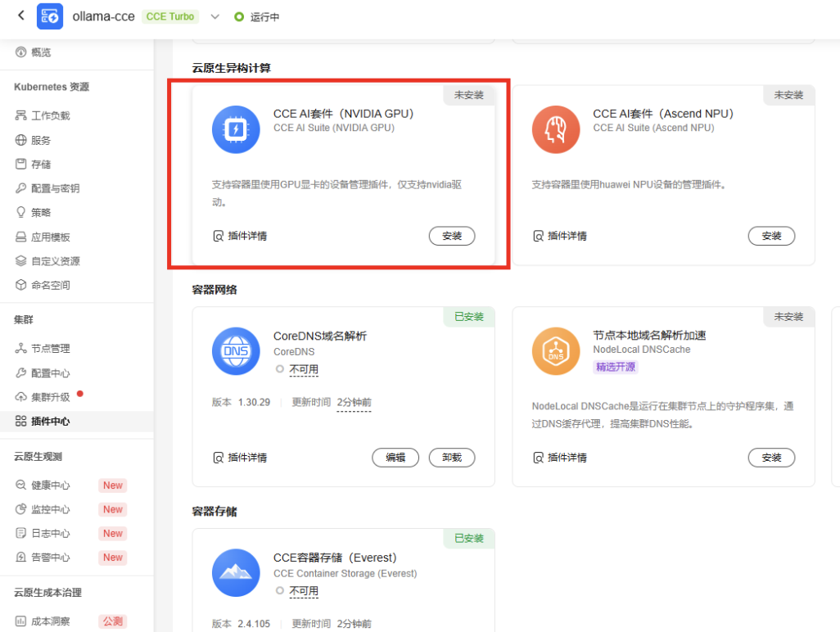Screen dimensions: 840x632
Task: Click the 未安装 badge on Ascend NPU card
Action: [x=788, y=95]
